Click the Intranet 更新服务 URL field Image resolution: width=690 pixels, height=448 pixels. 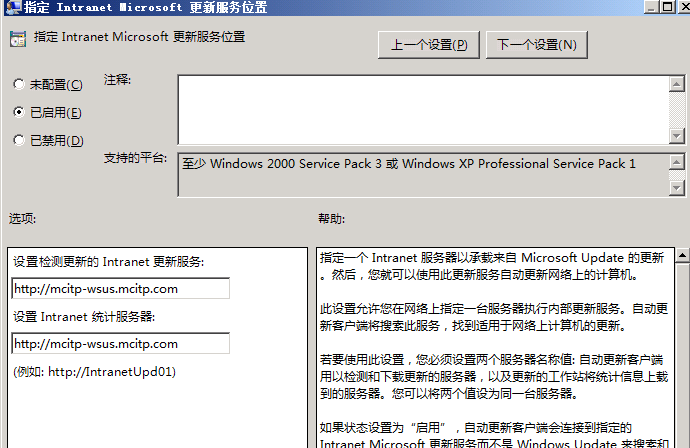click(121, 289)
